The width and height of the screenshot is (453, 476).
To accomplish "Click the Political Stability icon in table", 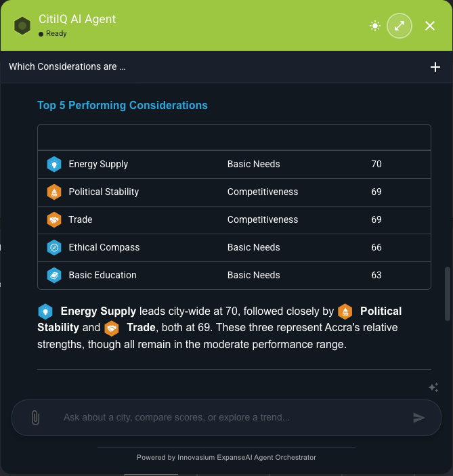I will pos(54,192).
